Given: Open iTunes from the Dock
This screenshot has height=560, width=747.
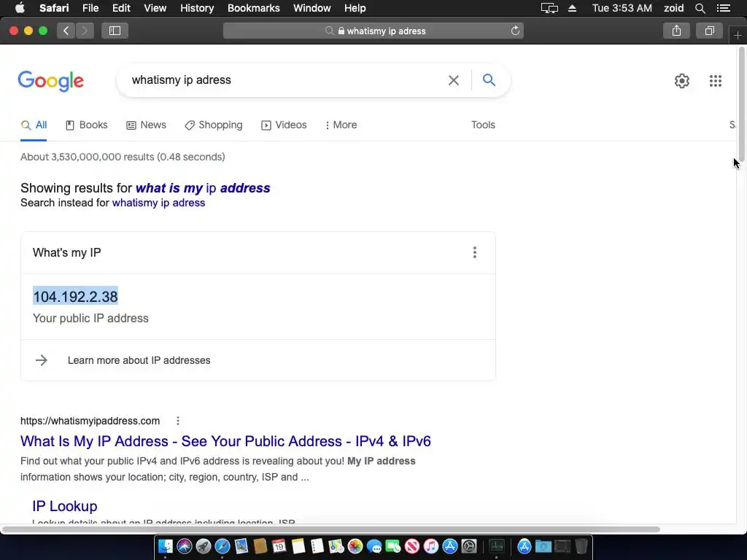Looking at the screenshot, I should (431, 545).
